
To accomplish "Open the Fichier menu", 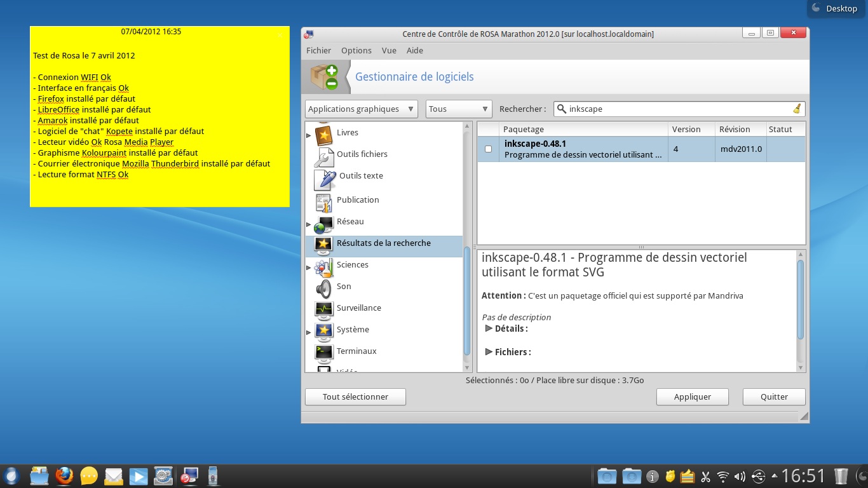I will click(318, 51).
